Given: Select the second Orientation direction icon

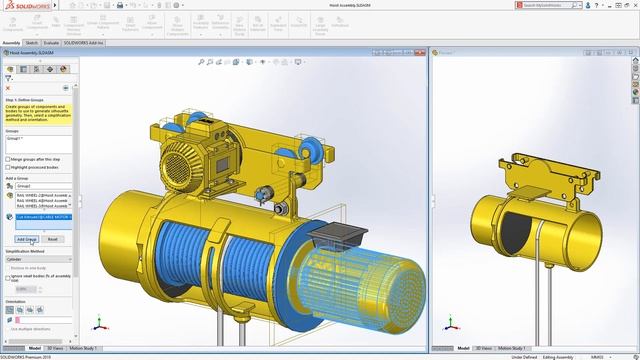Looking at the screenshot, I should (20, 310).
